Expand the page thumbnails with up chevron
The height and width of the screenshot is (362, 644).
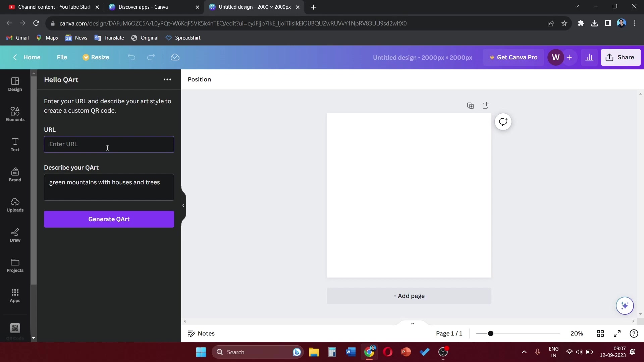(413, 323)
